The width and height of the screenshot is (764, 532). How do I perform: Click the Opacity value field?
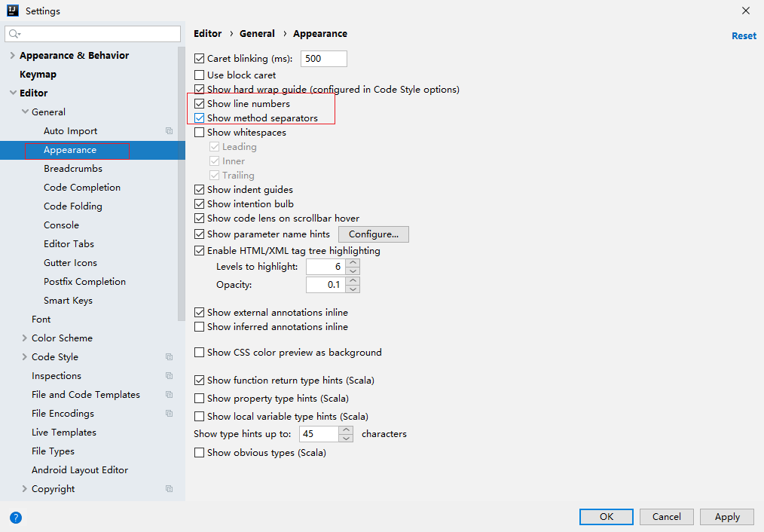(x=325, y=285)
